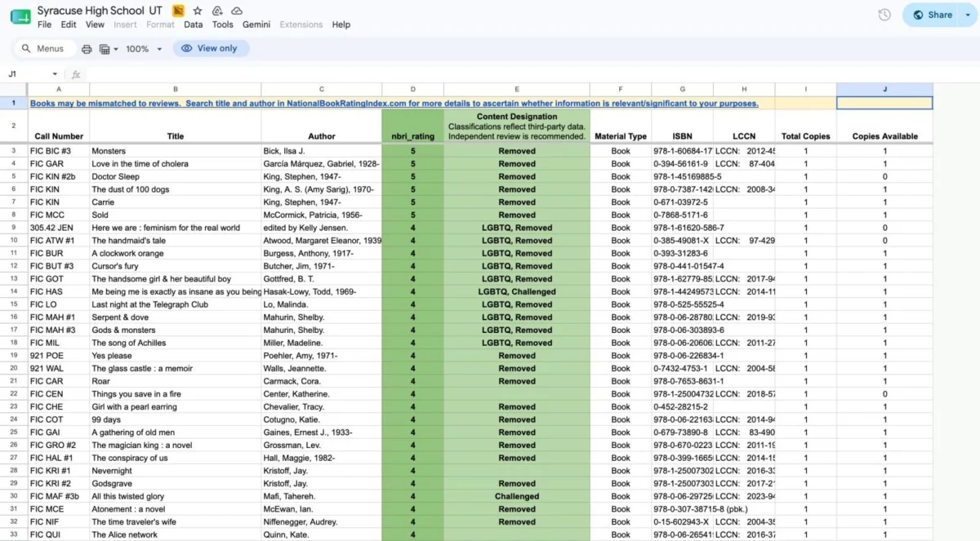Click the yellow no-edit badge icon
Image resolution: width=980 pixels, height=541 pixels.
click(178, 11)
